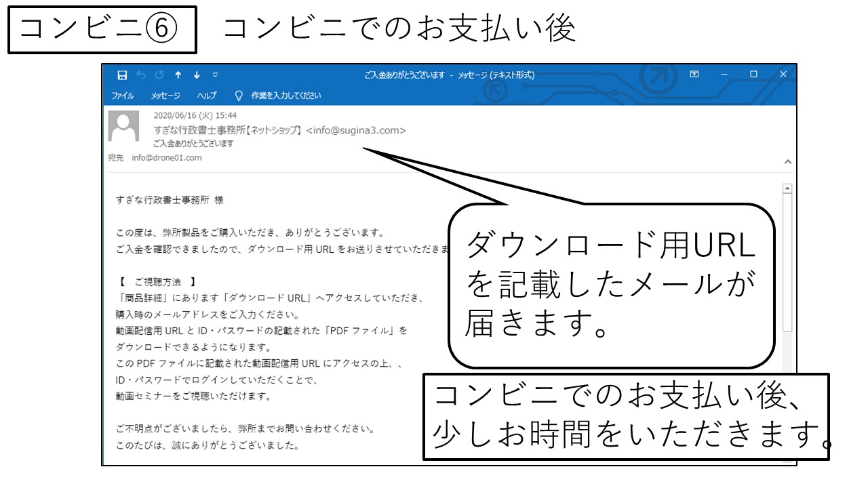Click the Redo arrow icon

coord(159,75)
